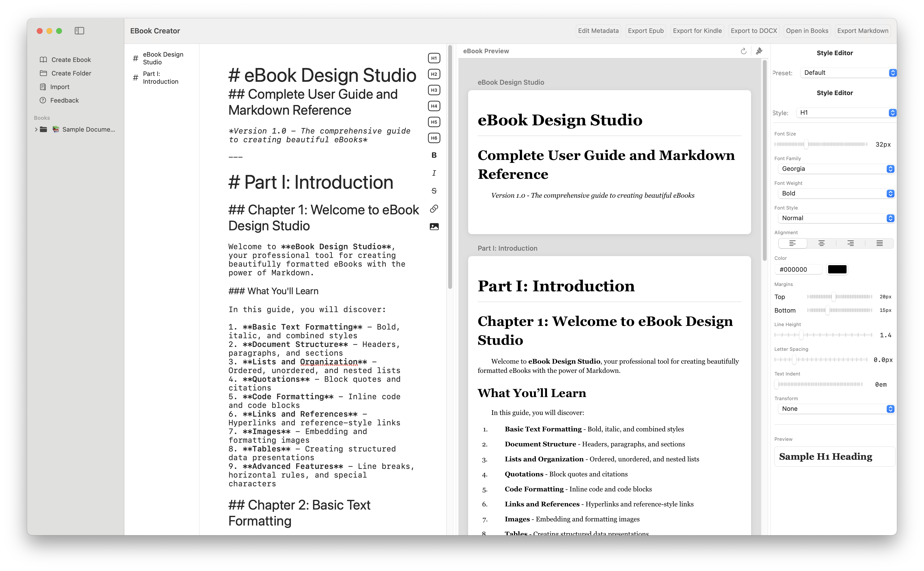Click the Open in Books button
This screenshot has height=571, width=924.
pyautogui.click(x=807, y=30)
